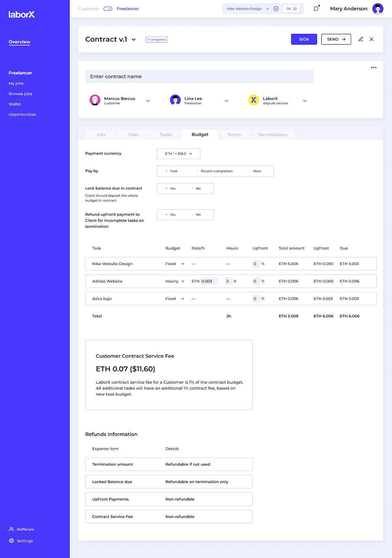The image size is (392, 558).
Task: Click the pause timer icon
Action: tap(276, 9)
